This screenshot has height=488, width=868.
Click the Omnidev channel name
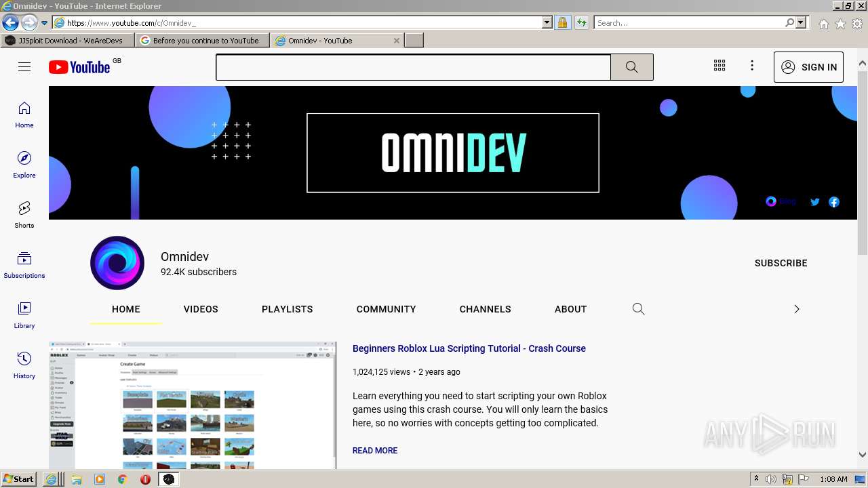[x=184, y=257]
